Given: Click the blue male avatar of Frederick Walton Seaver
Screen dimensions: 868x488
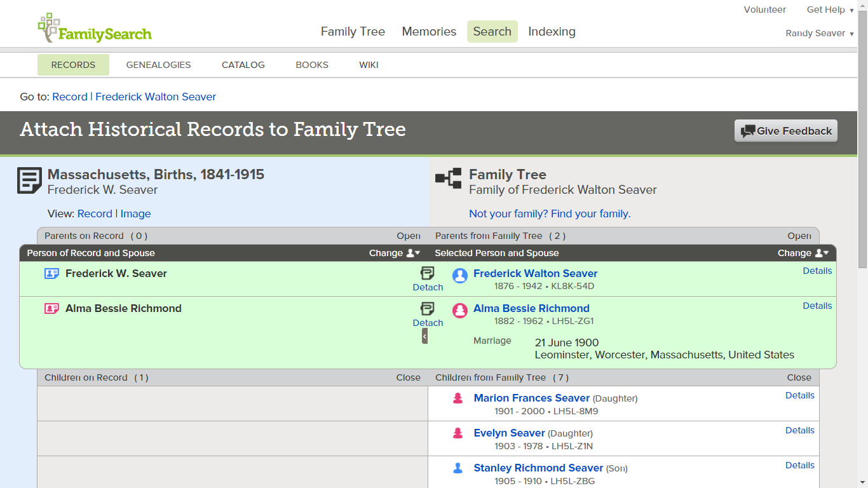Looking at the screenshot, I should point(460,276).
